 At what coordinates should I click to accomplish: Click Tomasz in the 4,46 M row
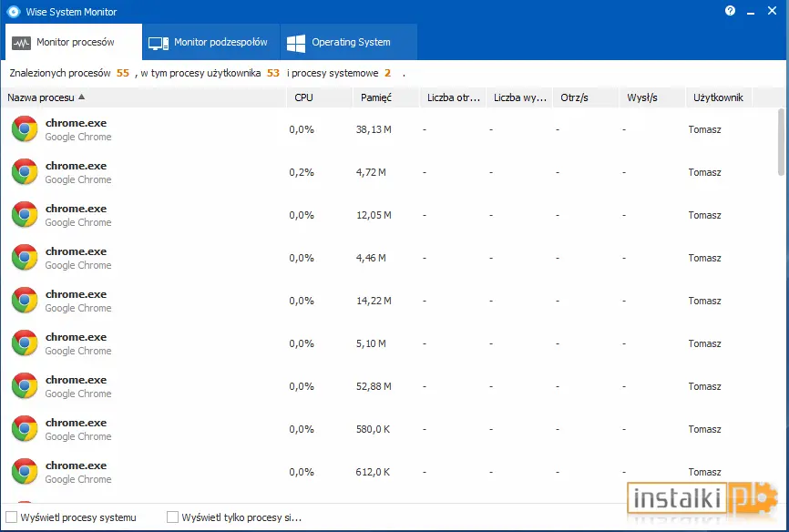click(704, 258)
